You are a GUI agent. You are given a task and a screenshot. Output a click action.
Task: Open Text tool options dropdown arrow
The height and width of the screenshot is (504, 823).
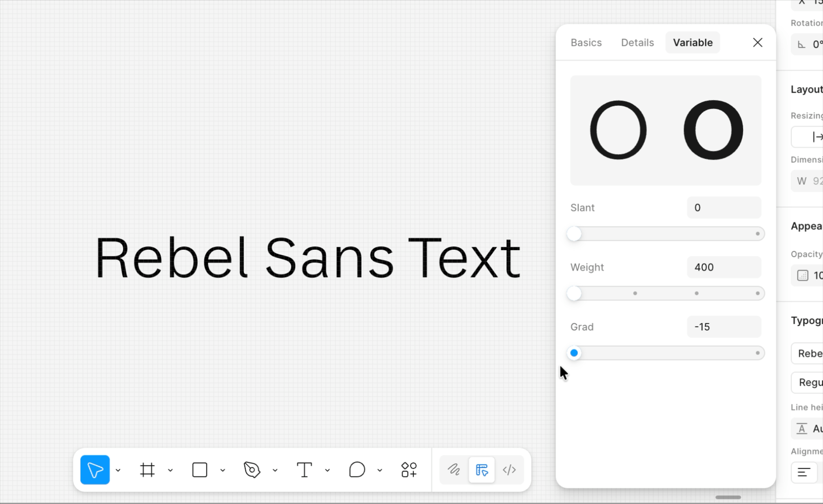pyautogui.click(x=327, y=470)
